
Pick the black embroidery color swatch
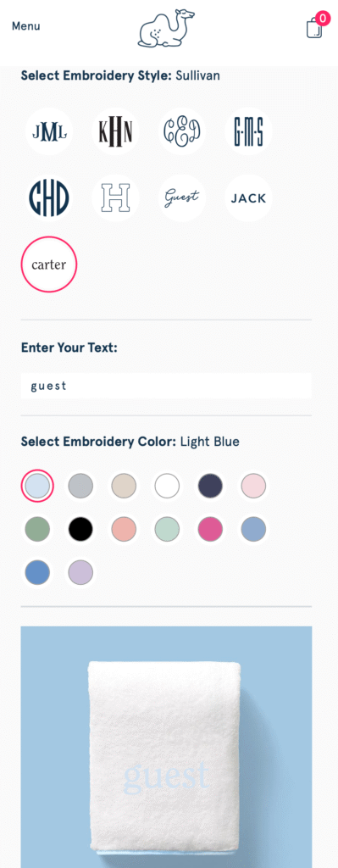pos(80,529)
